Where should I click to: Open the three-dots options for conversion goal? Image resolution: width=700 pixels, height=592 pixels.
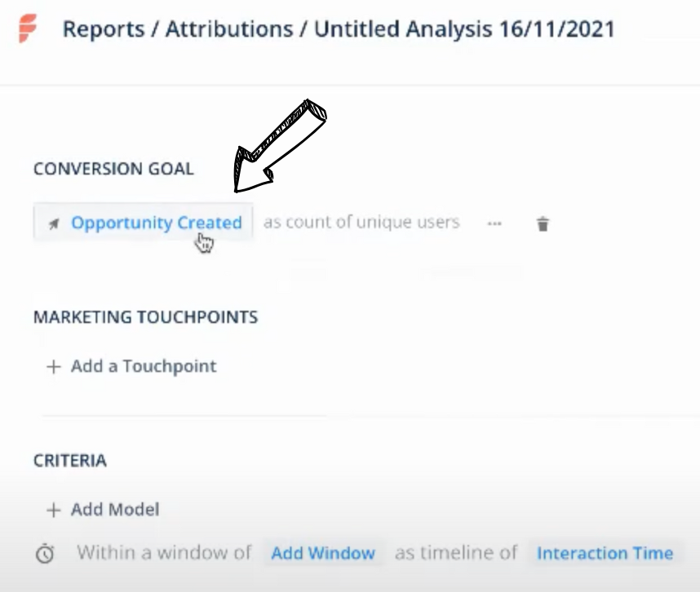pyautogui.click(x=494, y=223)
